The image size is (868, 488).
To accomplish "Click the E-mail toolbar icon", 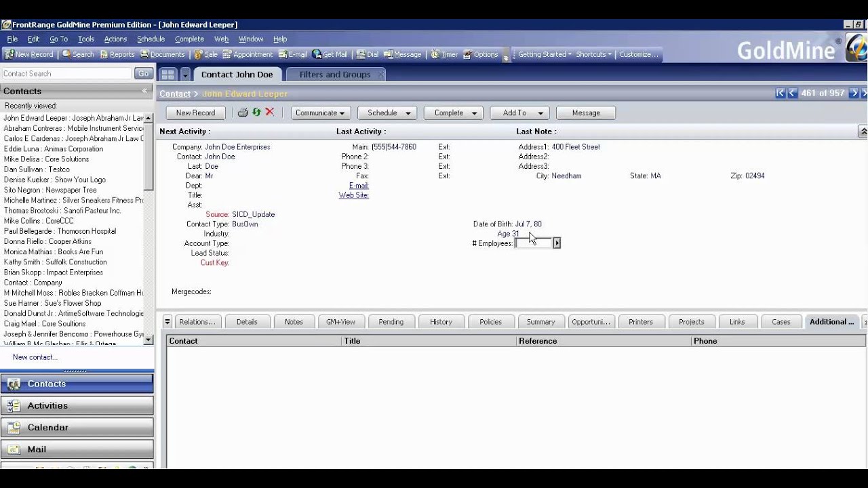I will tap(292, 54).
